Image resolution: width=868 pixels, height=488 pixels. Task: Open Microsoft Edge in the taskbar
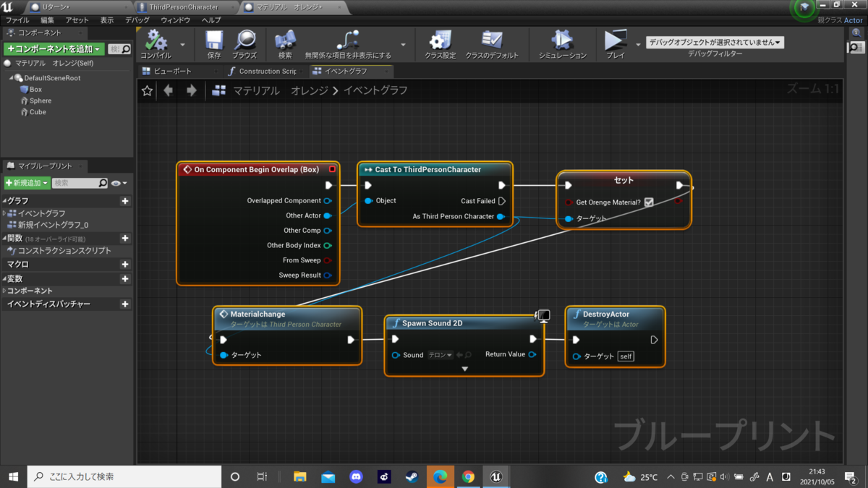click(440, 477)
